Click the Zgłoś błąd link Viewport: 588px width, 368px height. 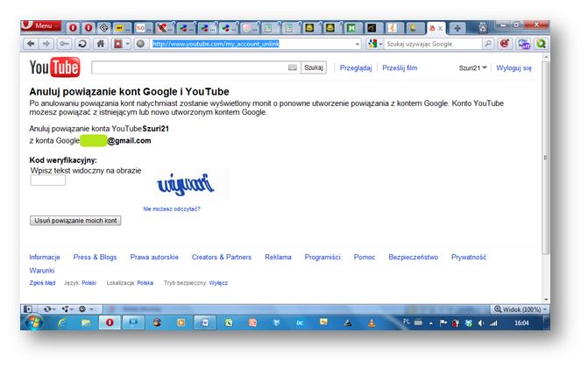42,283
